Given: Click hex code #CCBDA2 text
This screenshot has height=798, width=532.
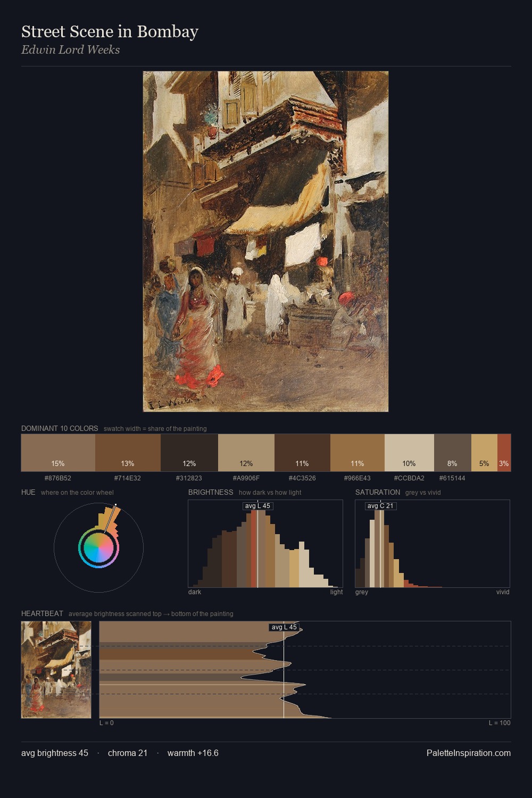Looking at the screenshot, I should point(409,478).
